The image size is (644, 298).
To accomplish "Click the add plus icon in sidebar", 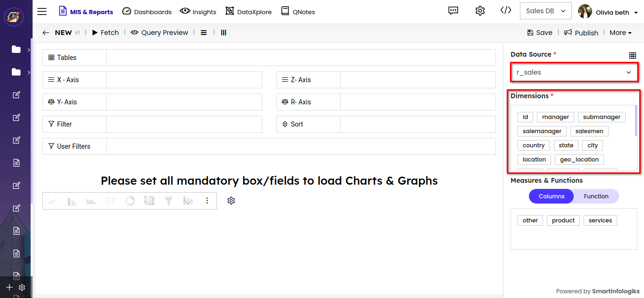I will (9, 287).
